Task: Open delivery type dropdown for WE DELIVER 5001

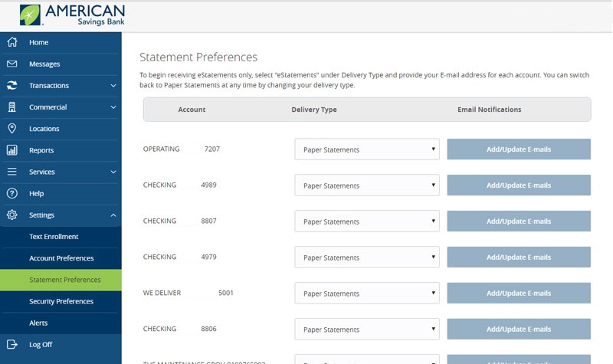Action: 367,293
